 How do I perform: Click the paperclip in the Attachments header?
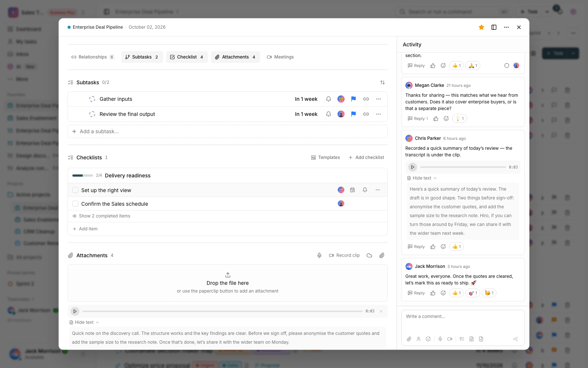click(382, 255)
